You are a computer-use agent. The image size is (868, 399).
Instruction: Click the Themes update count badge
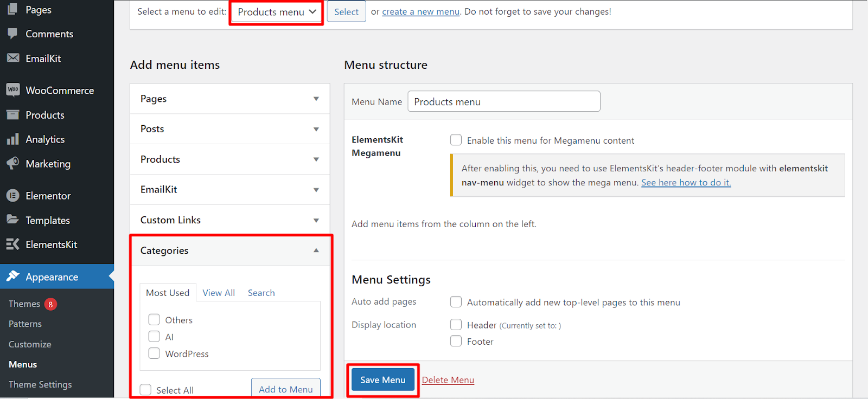click(x=50, y=304)
